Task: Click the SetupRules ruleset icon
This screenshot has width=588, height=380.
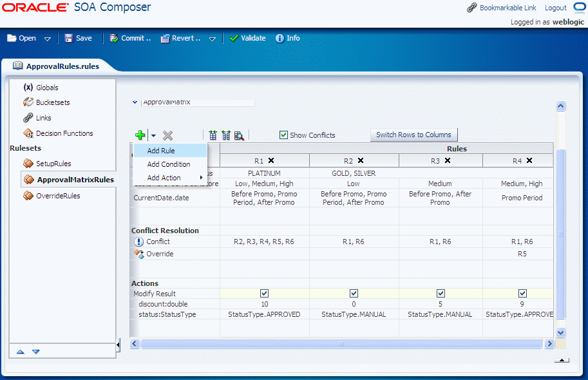Action: 28,163
